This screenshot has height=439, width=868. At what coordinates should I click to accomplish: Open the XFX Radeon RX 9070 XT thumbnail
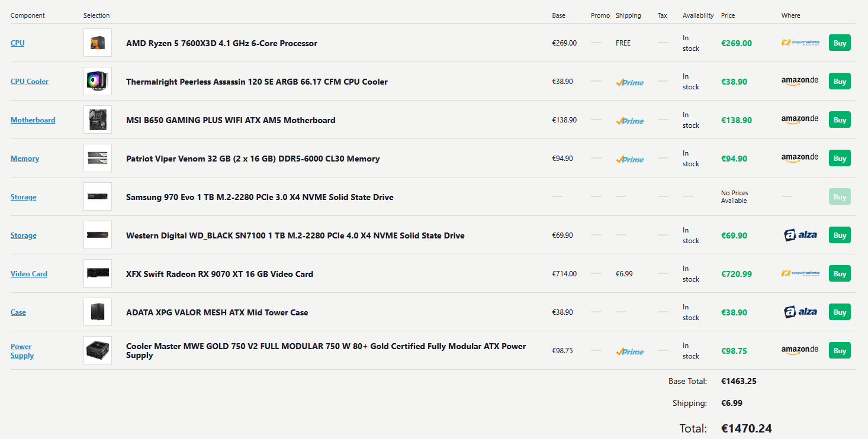[x=98, y=273]
